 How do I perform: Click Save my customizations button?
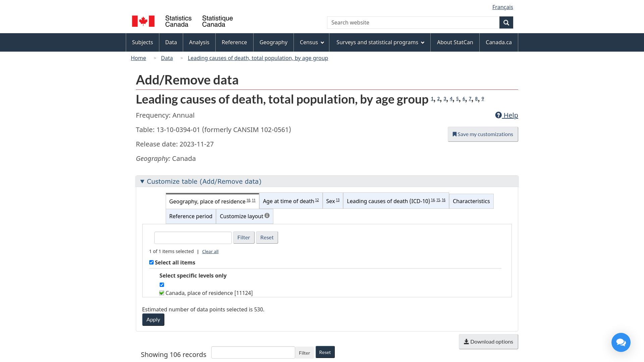[483, 134]
